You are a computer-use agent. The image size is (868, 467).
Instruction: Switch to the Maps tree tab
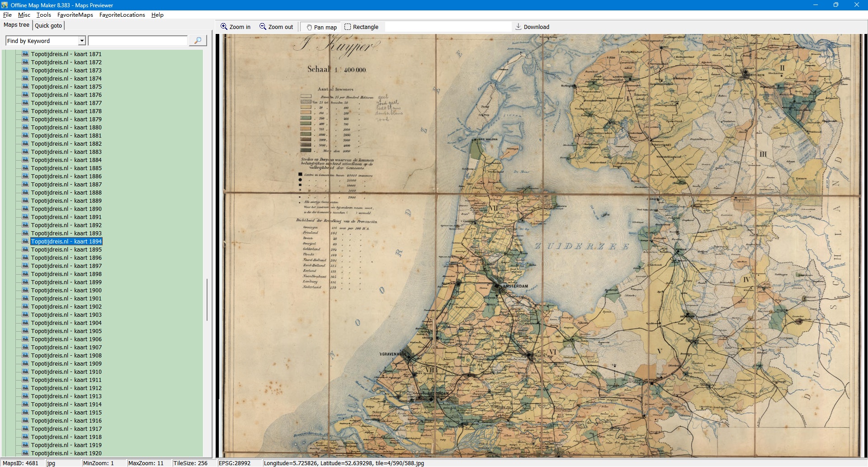click(x=16, y=25)
